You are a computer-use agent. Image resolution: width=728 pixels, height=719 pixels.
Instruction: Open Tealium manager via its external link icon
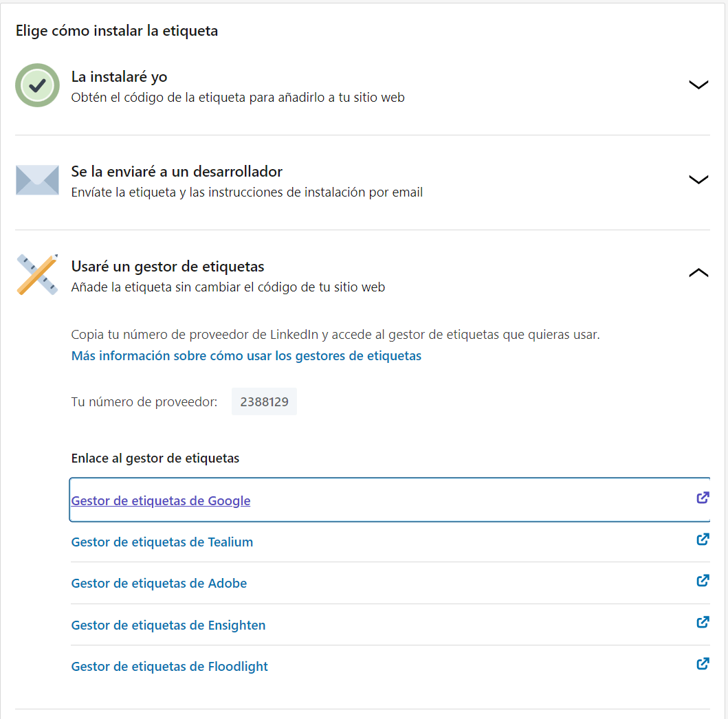click(703, 540)
